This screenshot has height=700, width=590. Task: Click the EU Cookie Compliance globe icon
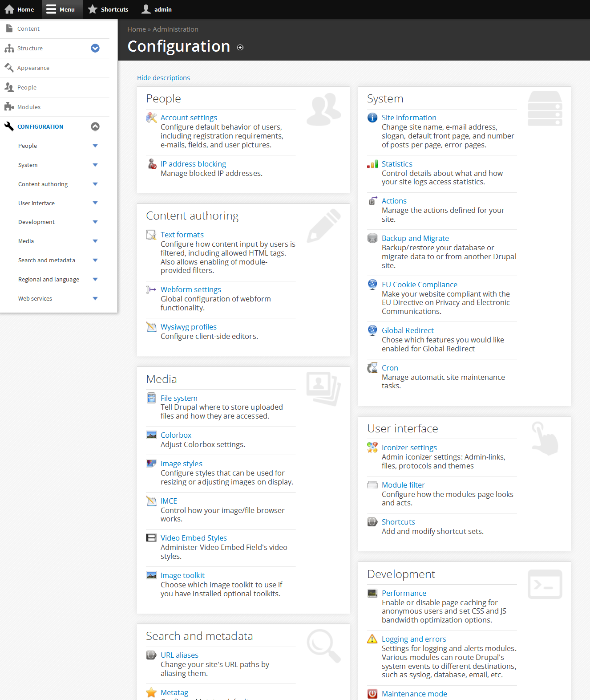(x=372, y=285)
